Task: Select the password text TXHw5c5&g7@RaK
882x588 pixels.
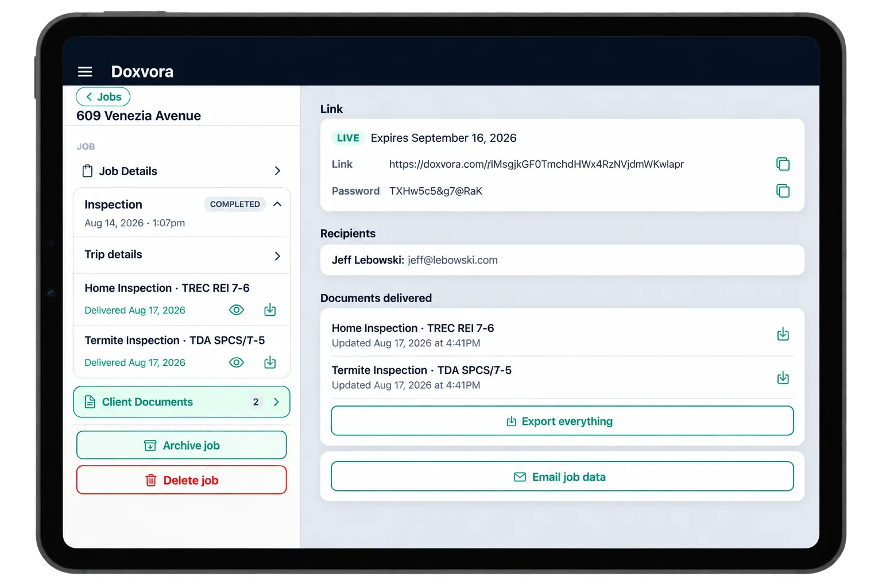Action: click(436, 191)
